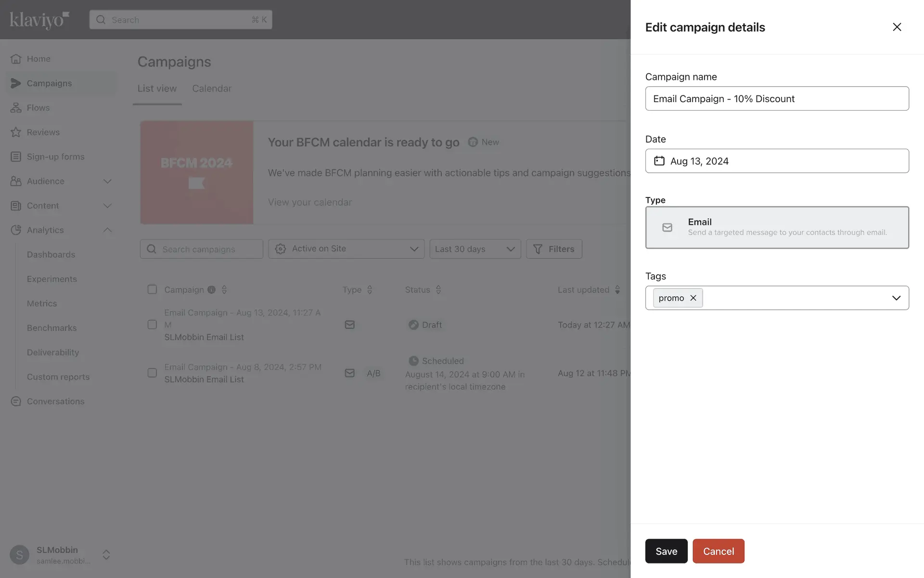Click the Sign-up forms icon
924x578 pixels.
coord(16,157)
